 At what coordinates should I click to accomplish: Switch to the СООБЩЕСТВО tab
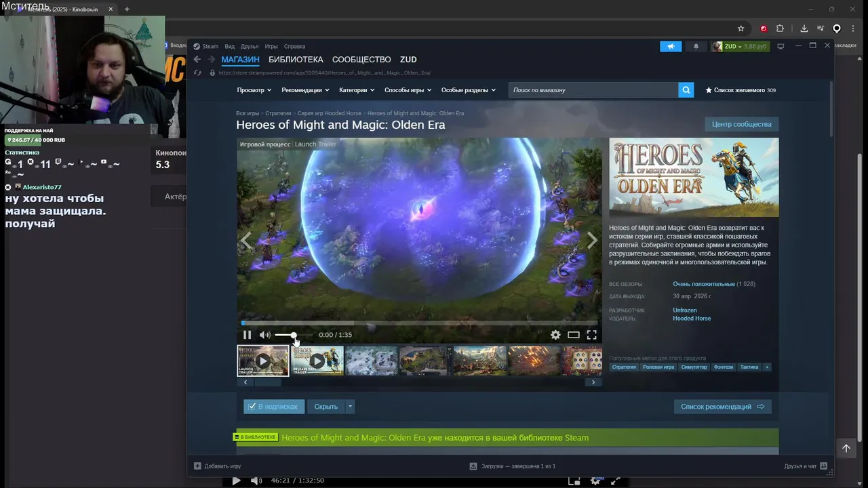tap(361, 60)
